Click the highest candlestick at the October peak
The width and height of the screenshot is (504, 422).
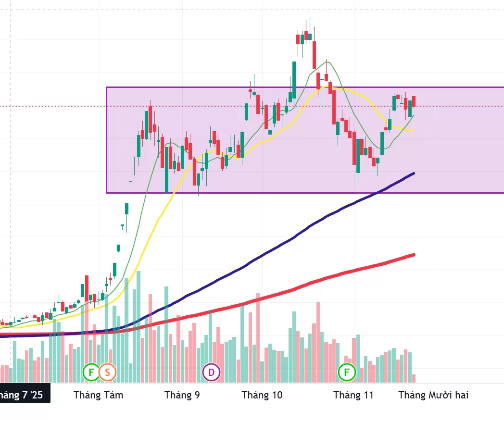tap(310, 36)
